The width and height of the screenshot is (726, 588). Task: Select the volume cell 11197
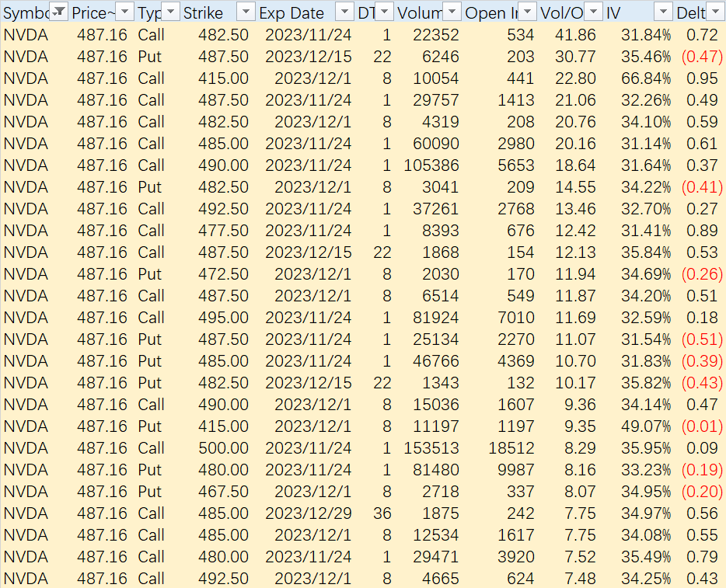[436, 426]
